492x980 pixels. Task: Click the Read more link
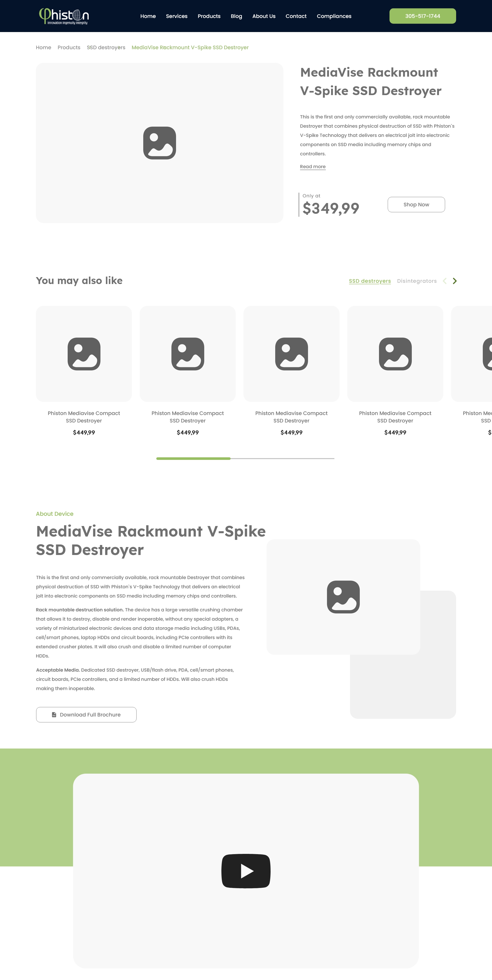pyautogui.click(x=313, y=167)
